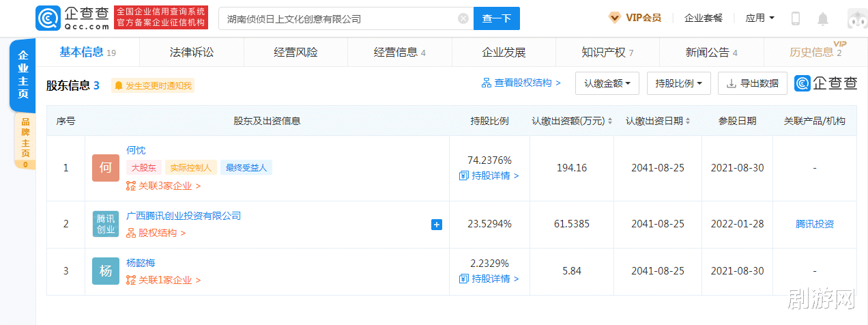Click 何 shareholder avatar icon
Viewport: 868px width, 325px height.
(106, 168)
